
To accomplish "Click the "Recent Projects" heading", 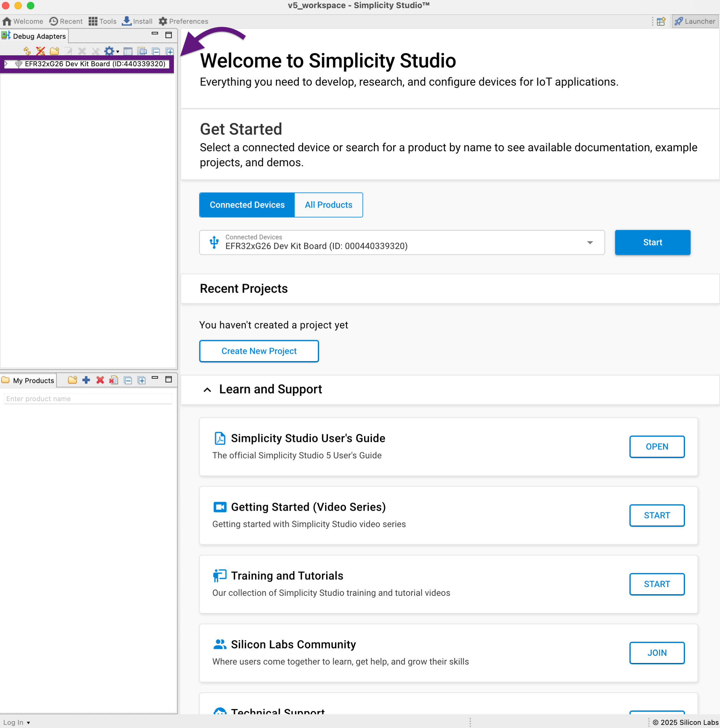I will [x=244, y=289].
